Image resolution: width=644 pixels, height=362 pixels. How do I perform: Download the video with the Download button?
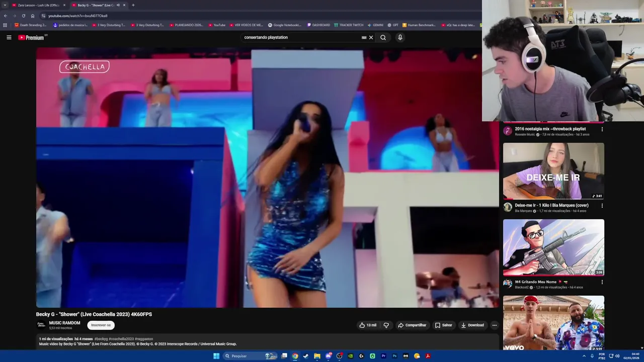(x=472, y=325)
